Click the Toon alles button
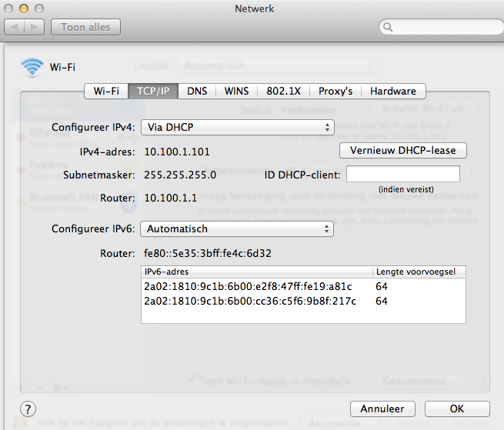This screenshot has width=504, height=430. click(x=85, y=28)
